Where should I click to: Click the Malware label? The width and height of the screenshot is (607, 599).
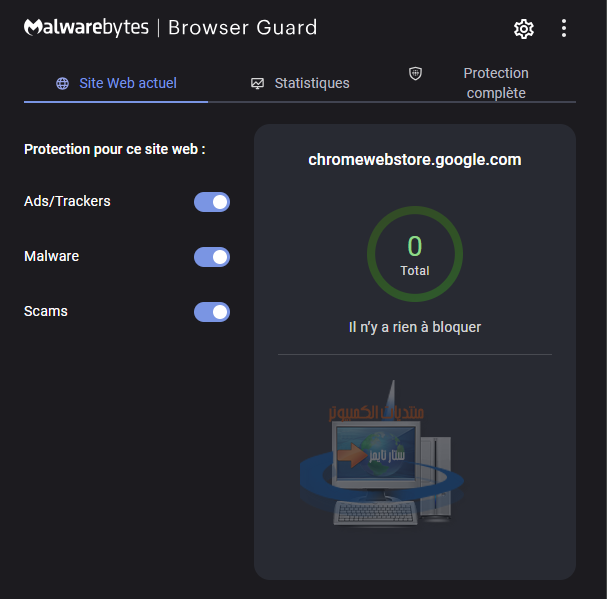pyautogui.click(x=51, y=256)
